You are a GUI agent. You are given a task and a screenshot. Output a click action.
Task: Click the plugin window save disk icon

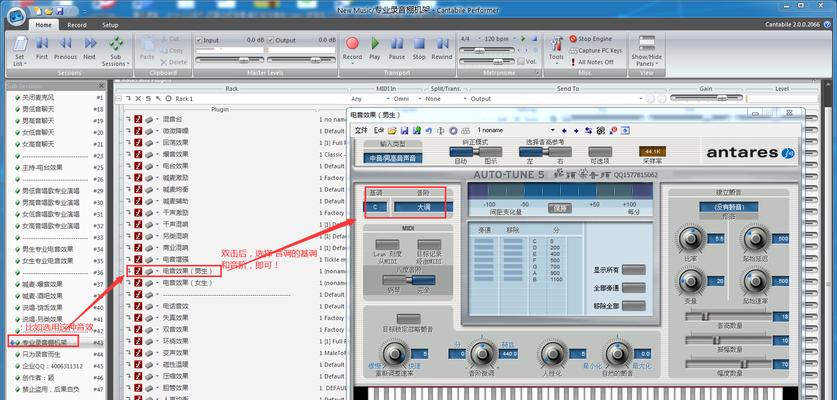[x=405, y=130]
